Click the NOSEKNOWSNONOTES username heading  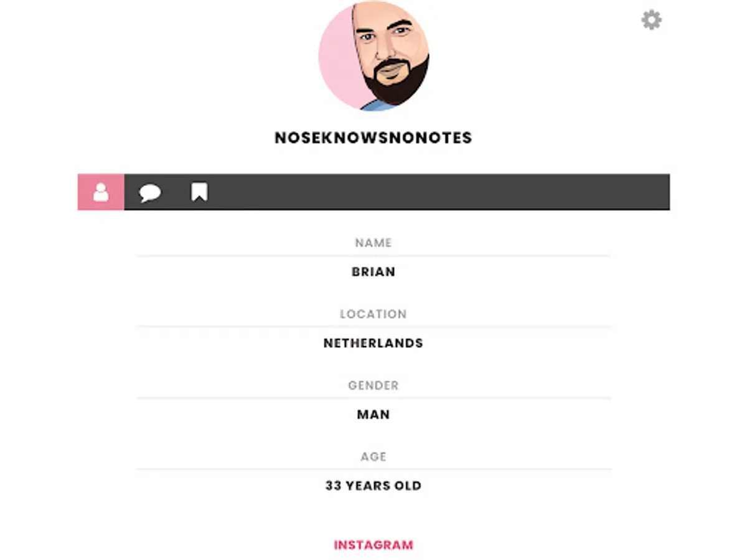coord(374,138)
